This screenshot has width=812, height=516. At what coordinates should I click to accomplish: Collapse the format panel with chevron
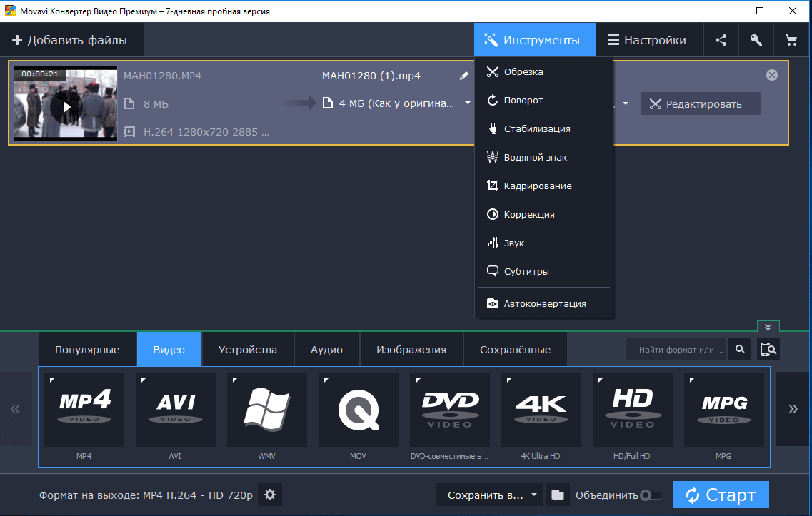[x=768, y=327]
